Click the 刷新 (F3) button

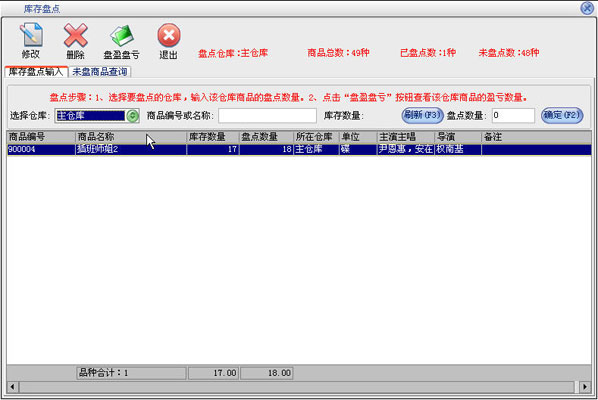[x=423, y=115]
